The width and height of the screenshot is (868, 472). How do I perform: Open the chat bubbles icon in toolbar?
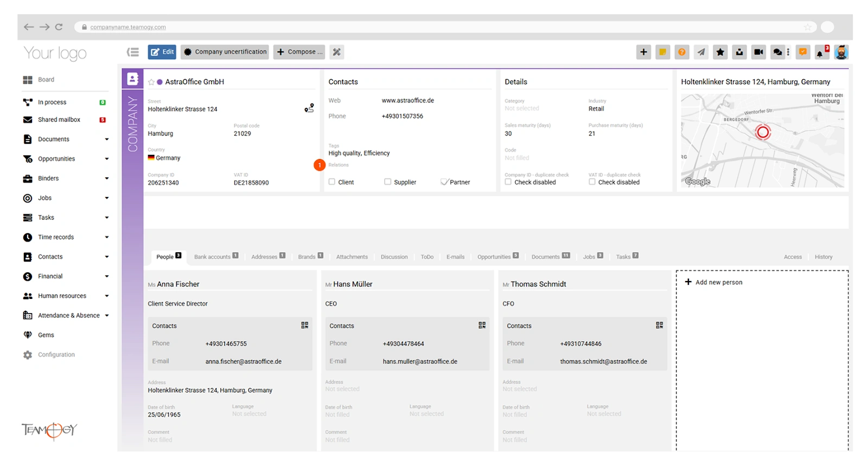[777, 52]
